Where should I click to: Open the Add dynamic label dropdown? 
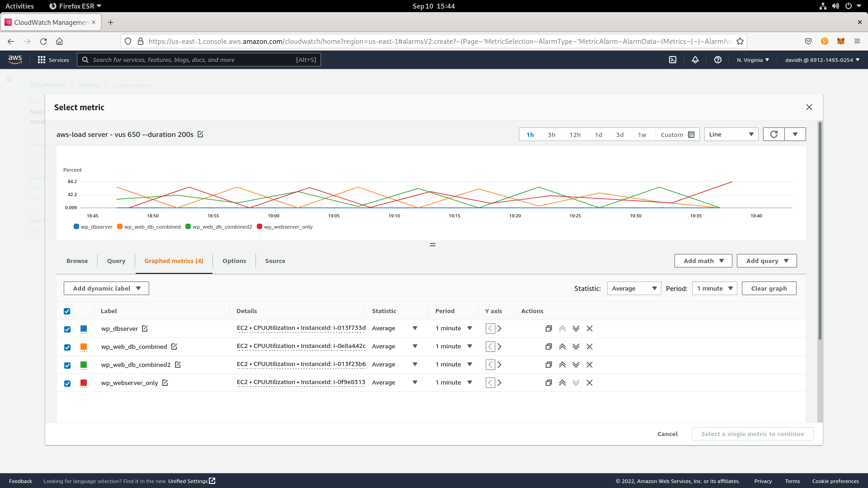coord(106,288)
